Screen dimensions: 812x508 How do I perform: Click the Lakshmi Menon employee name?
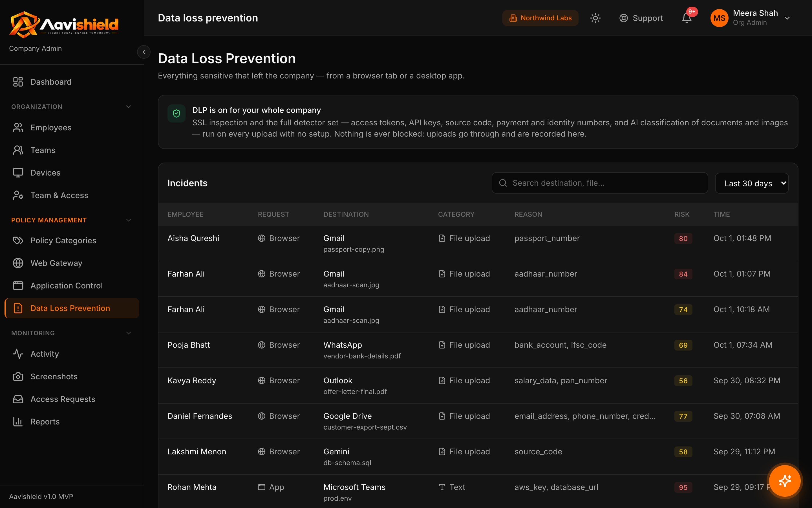tap(197, 452)
